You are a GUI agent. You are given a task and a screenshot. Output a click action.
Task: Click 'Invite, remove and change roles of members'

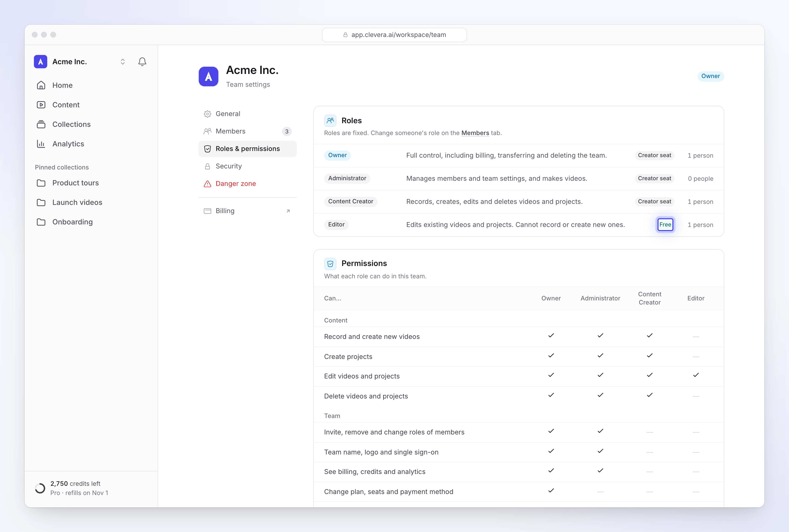(394, 432)
